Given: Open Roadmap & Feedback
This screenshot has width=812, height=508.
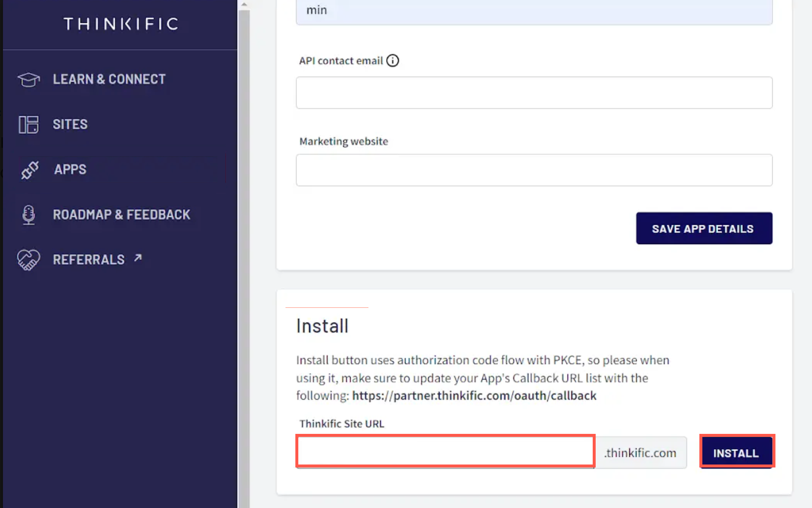Looking at the screenshot, I should click(x=122, y=214).
